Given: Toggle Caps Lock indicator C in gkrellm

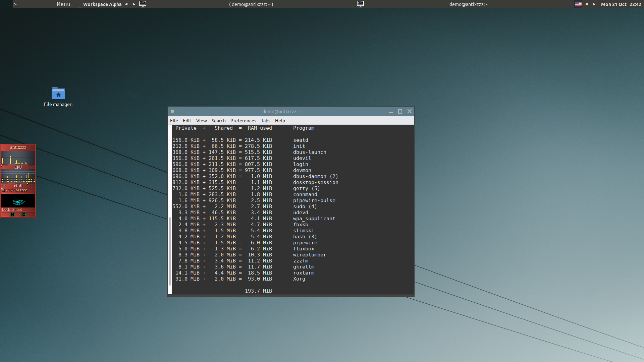Looking at the screenshot, I should tap(23, 215).
